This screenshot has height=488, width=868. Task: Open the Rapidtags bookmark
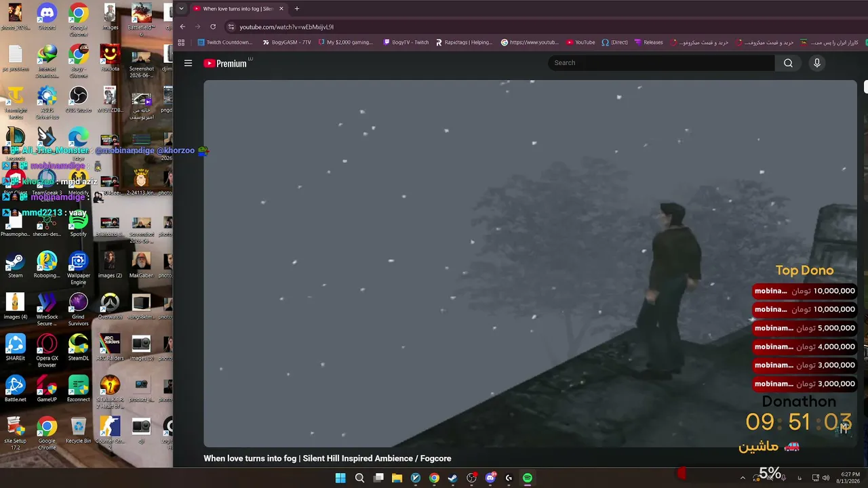pos(464,42)
